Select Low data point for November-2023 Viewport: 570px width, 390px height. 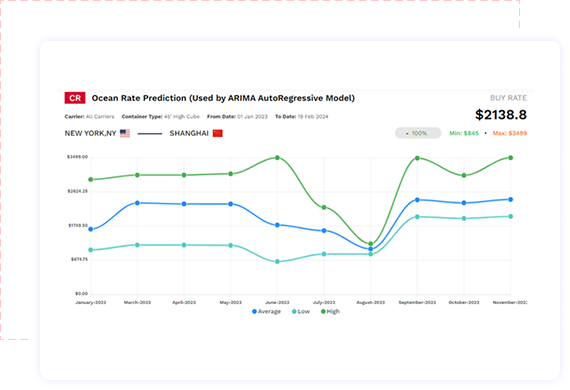(511, 217)
